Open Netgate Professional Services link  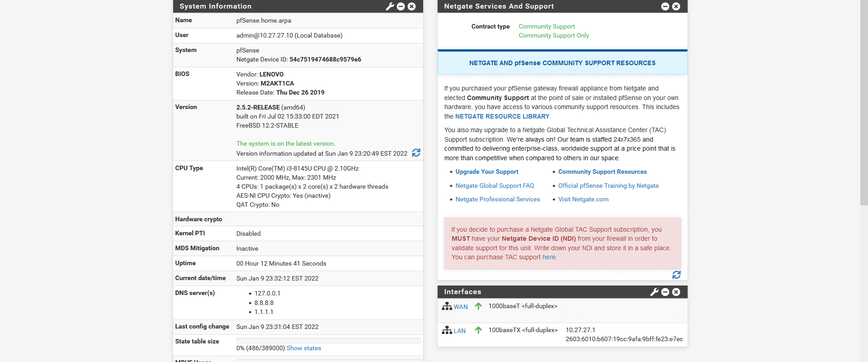(x=498, y=199)
